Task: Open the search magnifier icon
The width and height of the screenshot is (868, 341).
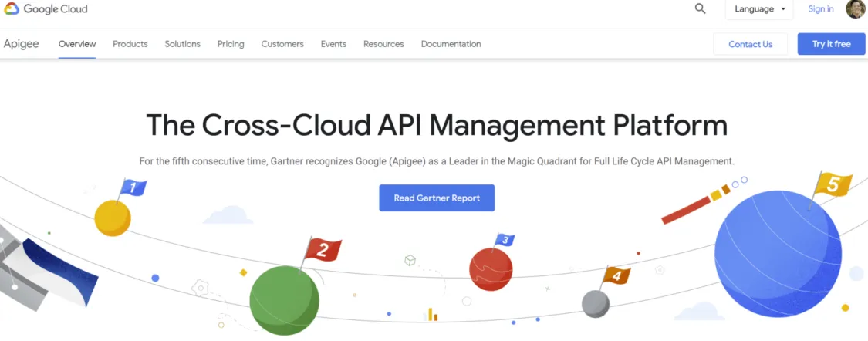Action: click(x=701, y=8)
